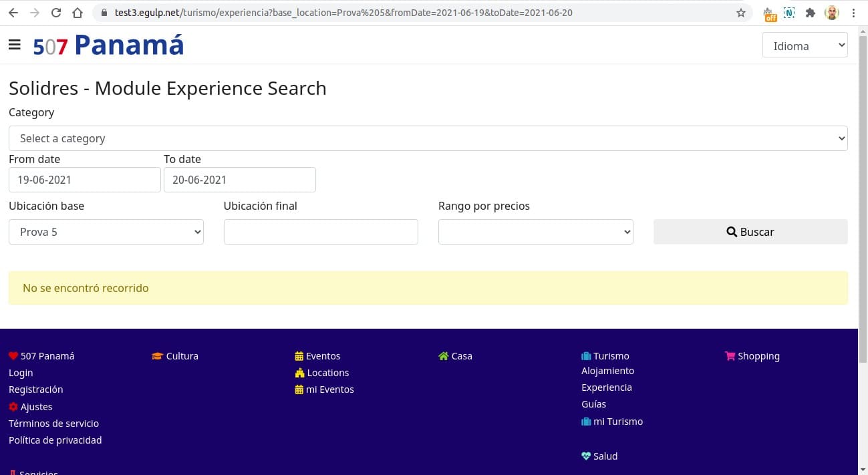Open the Chrome three-dot menu

(853, 13)
